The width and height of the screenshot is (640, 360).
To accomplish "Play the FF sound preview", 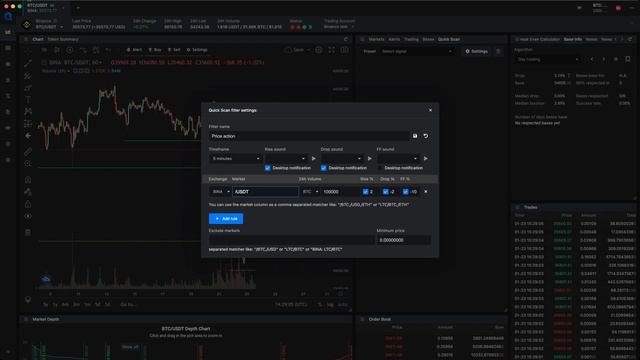I will coord(425,158).
